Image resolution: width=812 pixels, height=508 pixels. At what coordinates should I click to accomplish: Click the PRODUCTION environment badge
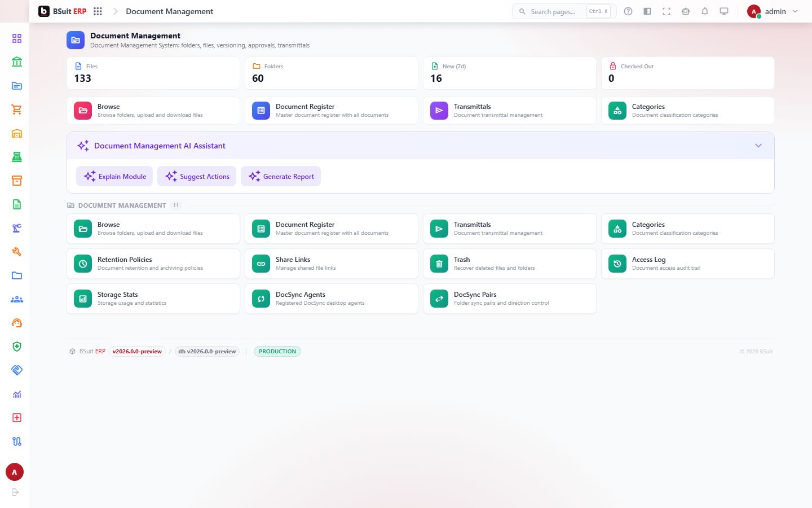(277, 351)
